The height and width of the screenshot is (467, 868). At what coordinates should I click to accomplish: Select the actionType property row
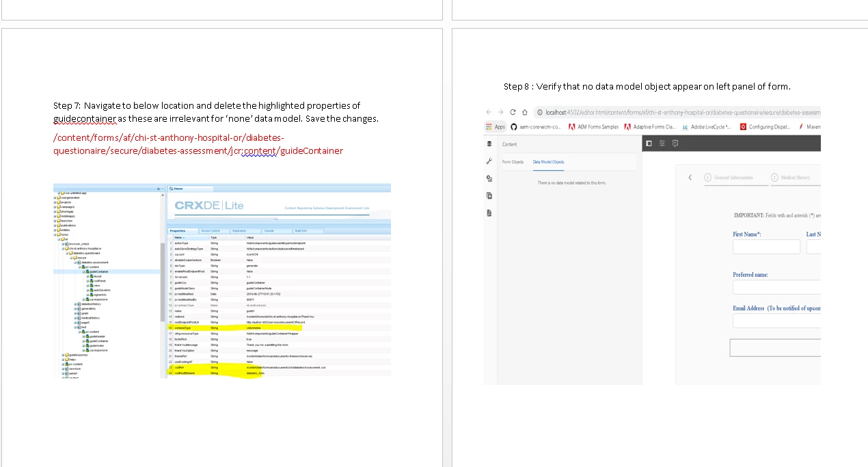click(279, 243)
